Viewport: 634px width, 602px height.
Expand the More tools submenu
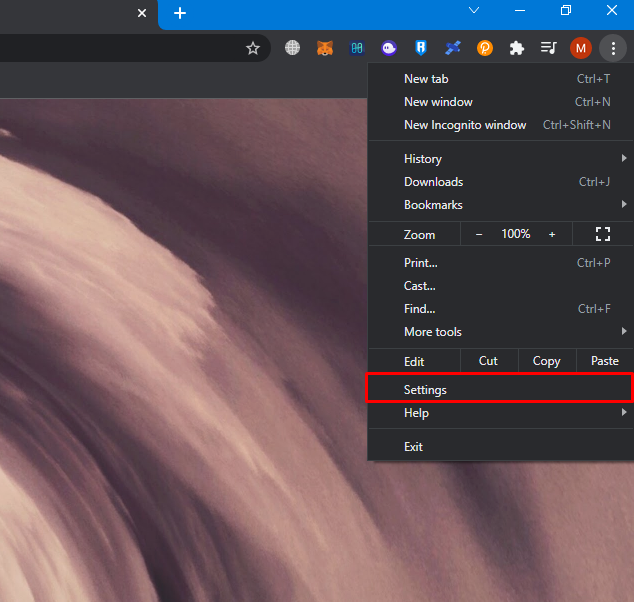tap(501, 332)
